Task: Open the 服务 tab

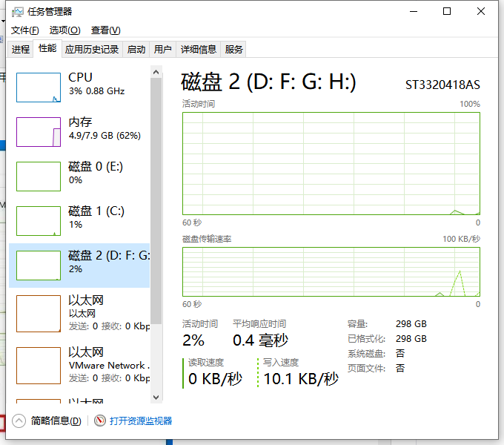Action: click(x=234, y=50)
